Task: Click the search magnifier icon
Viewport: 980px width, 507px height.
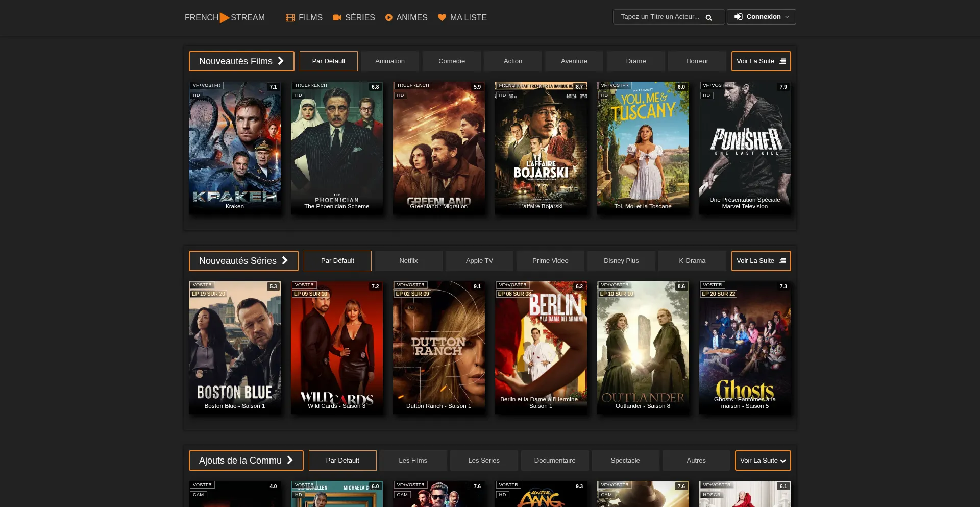Action: (x=708, y=17)
